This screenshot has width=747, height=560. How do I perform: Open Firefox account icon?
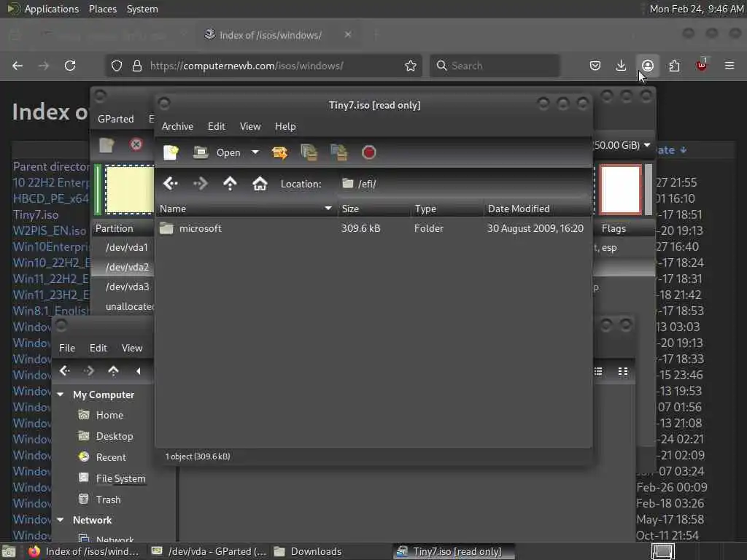[x=648, y=66]
